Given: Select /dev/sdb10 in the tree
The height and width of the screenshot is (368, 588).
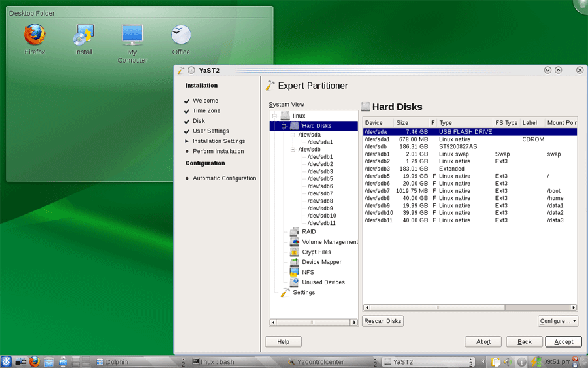Looking at the screenshot, I should tap(321, 216).
